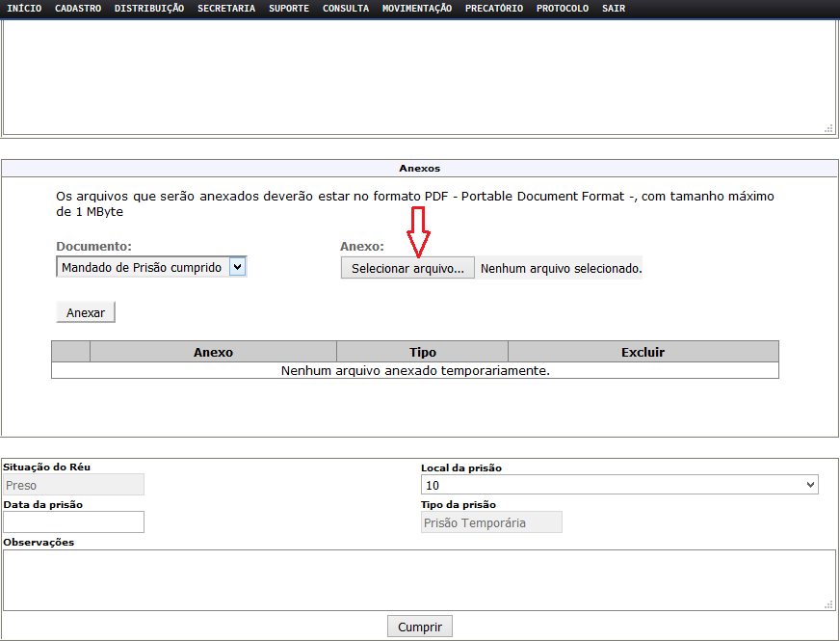Click inside the Observações text area

(419, 579)
